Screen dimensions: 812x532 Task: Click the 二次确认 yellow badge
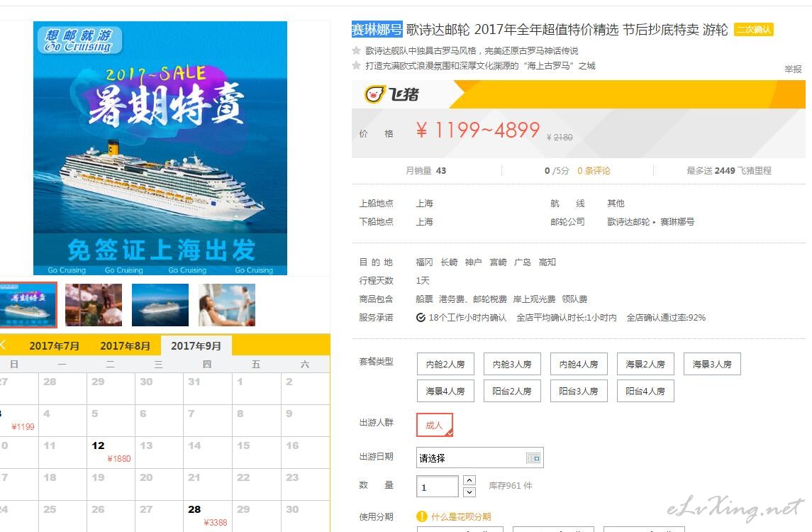tap(753, 30)
